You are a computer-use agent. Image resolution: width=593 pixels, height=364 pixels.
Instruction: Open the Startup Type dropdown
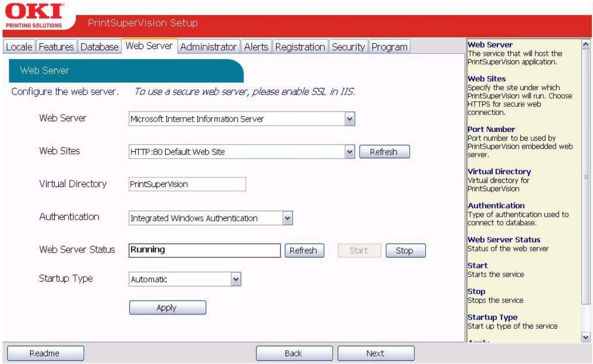coord(236,279)
